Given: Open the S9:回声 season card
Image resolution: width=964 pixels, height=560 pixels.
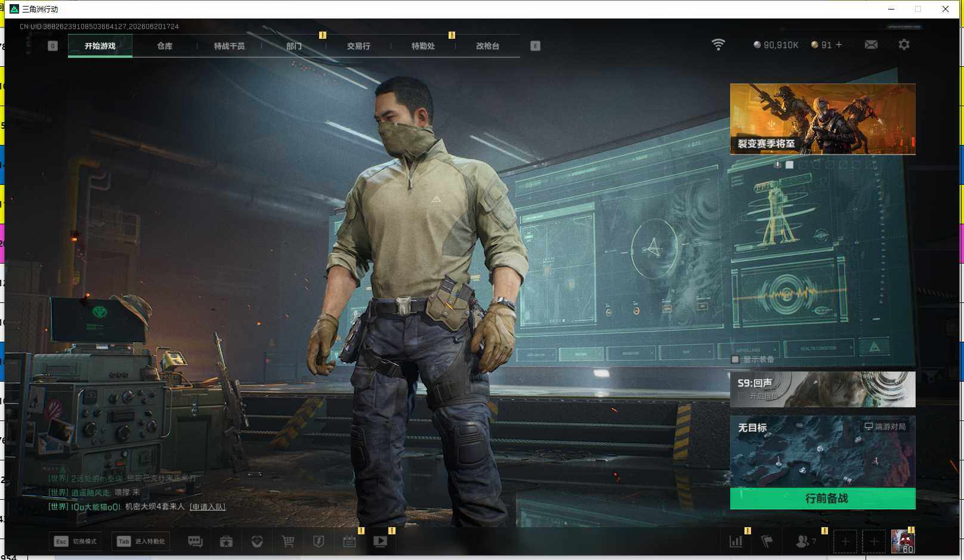Looking at the screenshot, I should [823, 389].
